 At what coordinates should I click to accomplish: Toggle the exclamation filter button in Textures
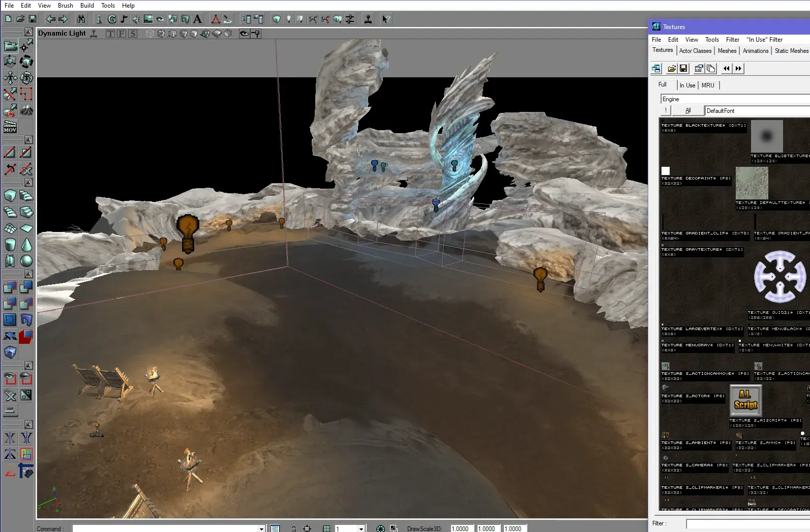pos(666,110)
